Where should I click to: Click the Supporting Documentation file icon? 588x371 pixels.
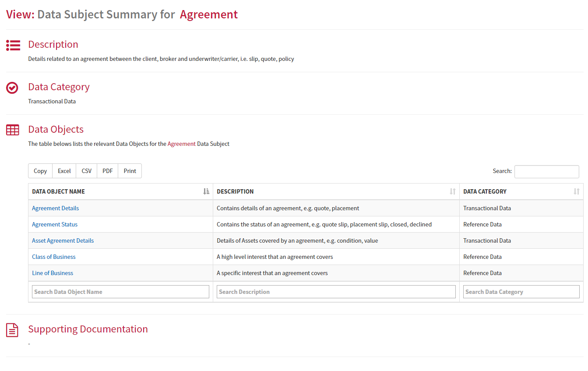[12, 330]
